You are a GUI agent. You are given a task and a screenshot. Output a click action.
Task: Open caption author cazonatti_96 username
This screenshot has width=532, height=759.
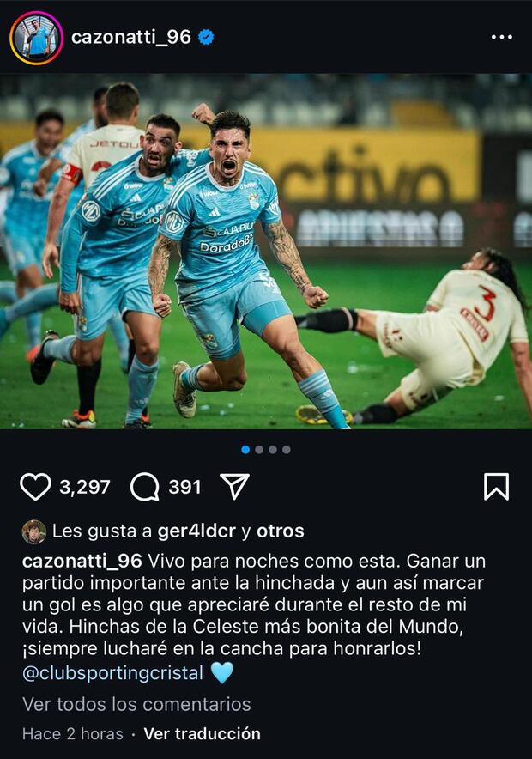(82, 561)
